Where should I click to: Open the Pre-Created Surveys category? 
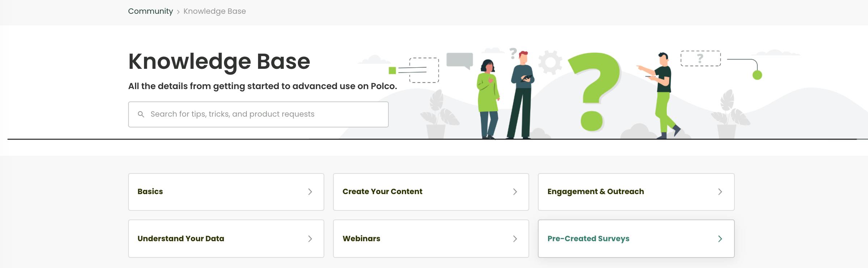pyautogui.click(x=636, y=239)
